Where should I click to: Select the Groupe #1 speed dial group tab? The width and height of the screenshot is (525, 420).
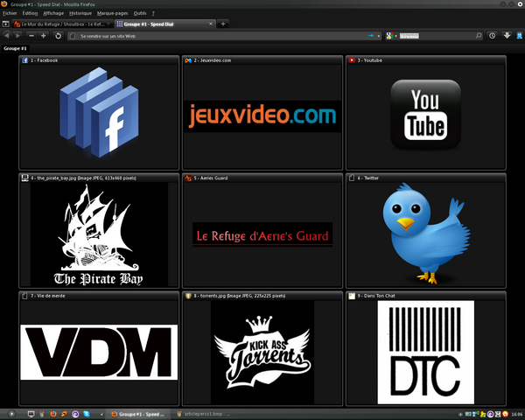point(15,49)
